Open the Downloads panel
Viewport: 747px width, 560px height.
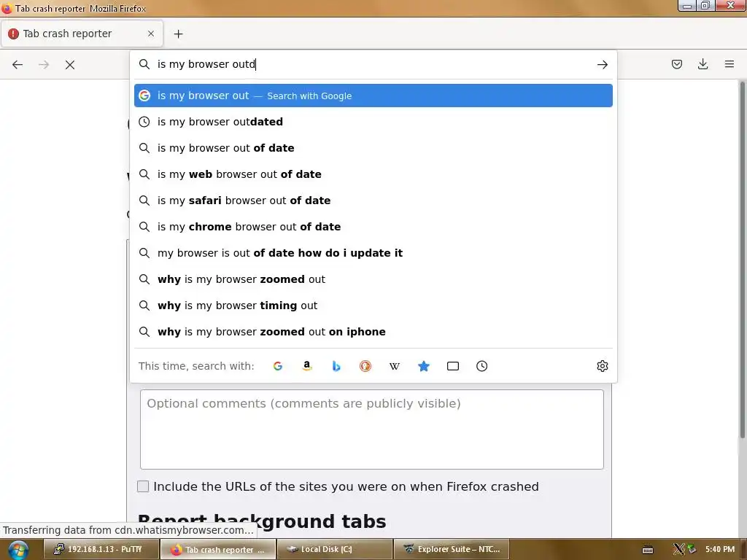(x=703, y=64)
